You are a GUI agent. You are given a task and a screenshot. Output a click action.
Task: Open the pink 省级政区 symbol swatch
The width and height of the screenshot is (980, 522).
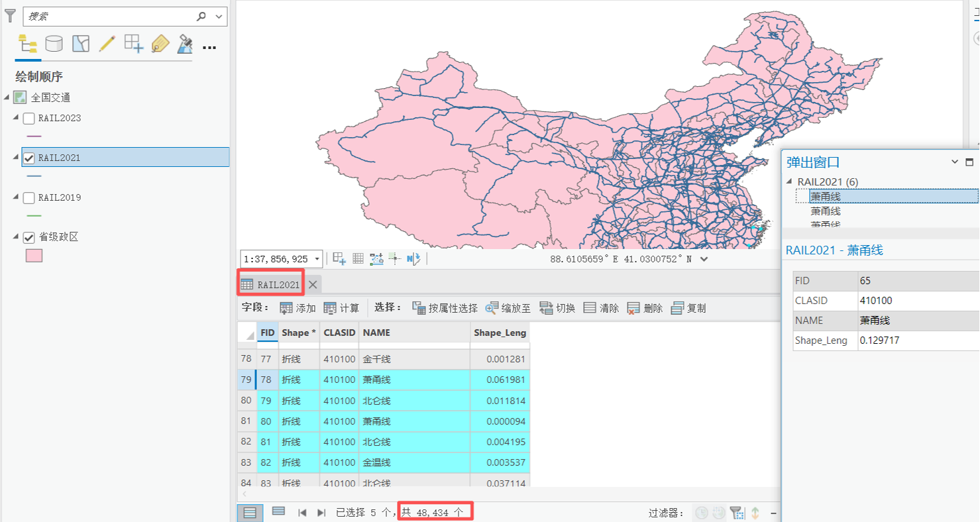click(34, 256)
